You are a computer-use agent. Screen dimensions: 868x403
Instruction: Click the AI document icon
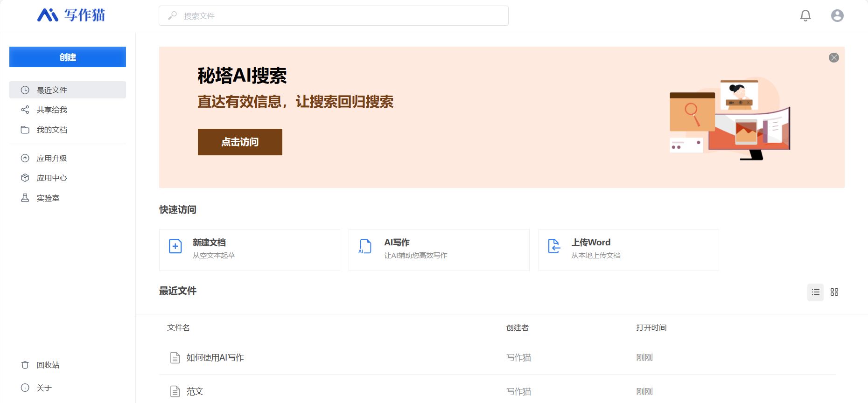click(365, 246)
